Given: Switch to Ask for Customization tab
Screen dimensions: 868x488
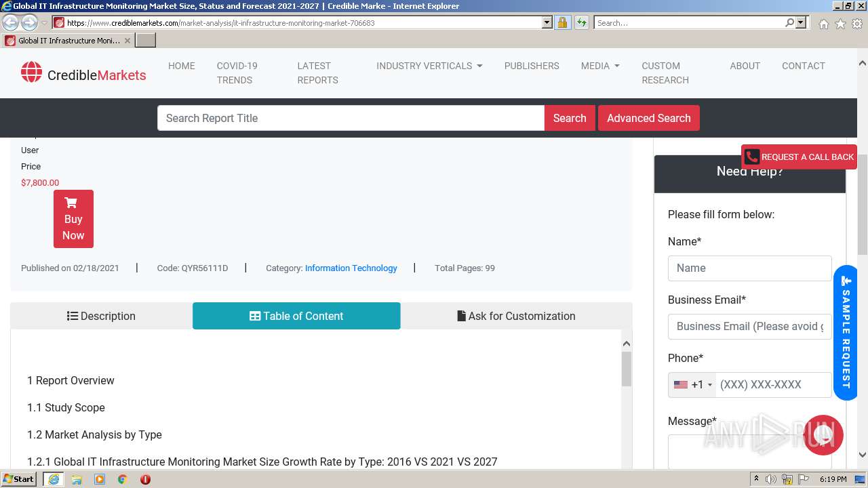Looking at the screenshot, I should pyautogui.click(x=516, y=316).
